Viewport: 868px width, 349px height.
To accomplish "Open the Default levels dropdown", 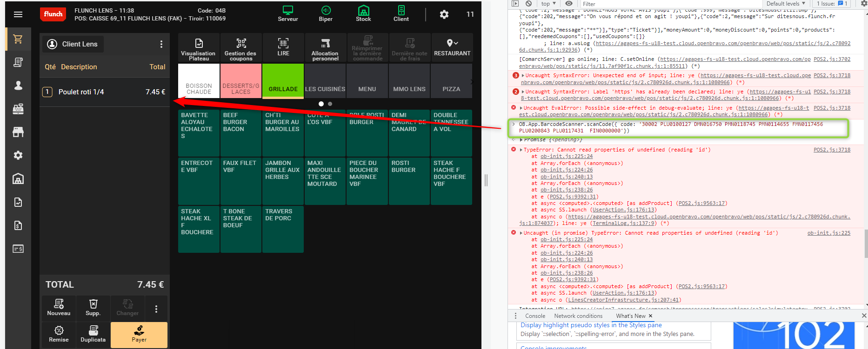I will (785, 4).
